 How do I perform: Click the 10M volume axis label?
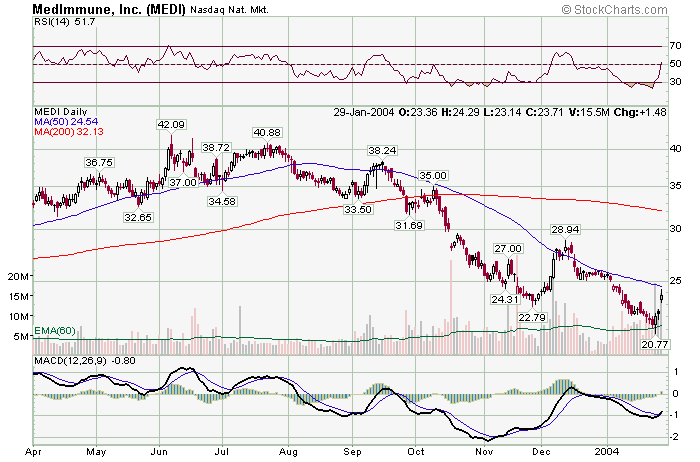(19, 316)
